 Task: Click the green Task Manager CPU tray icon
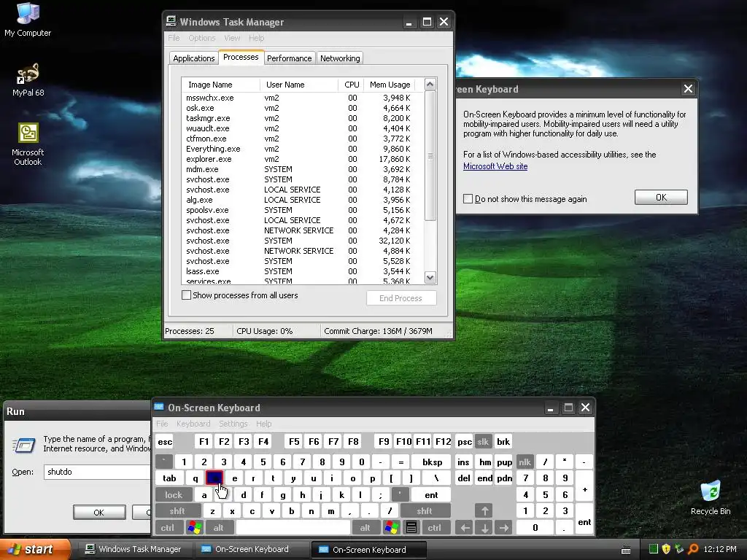coord(653,549)
